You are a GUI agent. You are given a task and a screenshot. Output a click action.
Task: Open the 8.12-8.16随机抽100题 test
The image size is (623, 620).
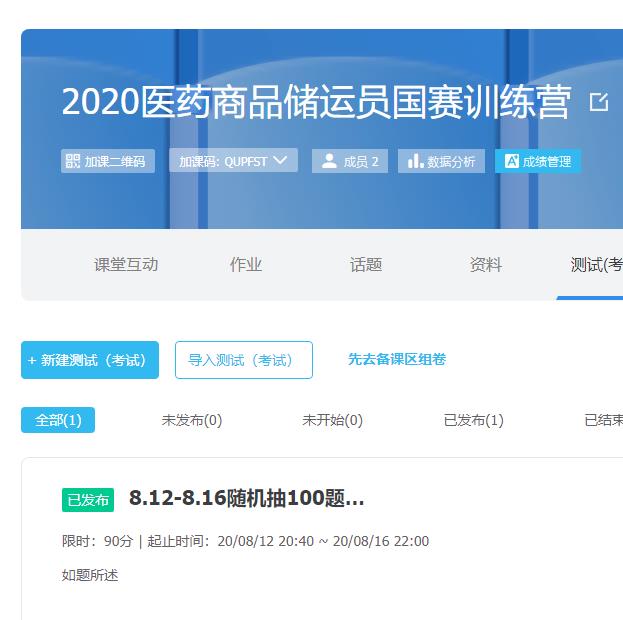(x=247, y=498)
